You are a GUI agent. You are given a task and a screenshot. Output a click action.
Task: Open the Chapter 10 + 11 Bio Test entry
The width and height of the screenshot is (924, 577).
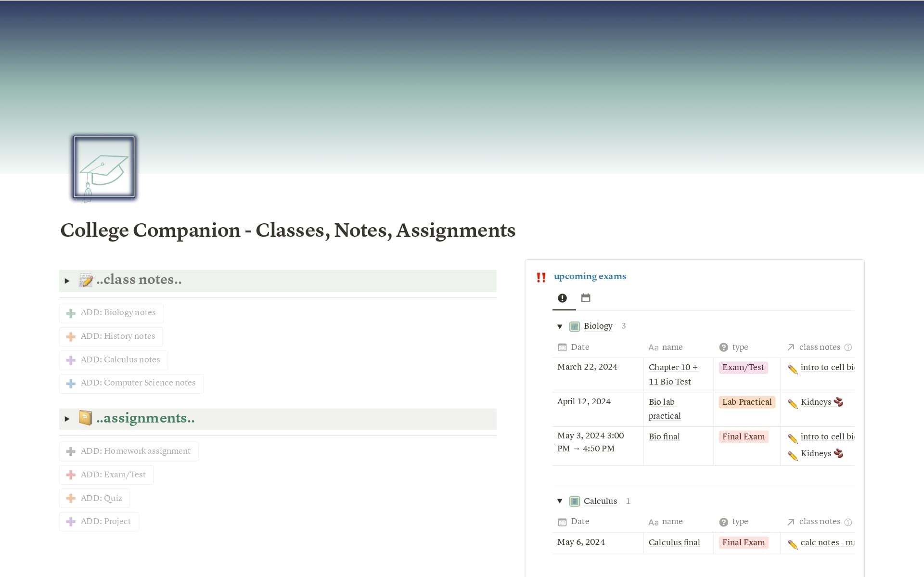[673, 374]
